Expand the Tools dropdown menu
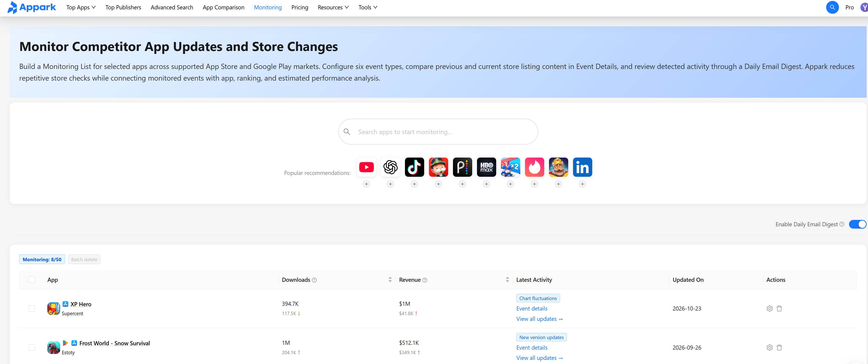The image size is (868, 364). click(368, 7)
